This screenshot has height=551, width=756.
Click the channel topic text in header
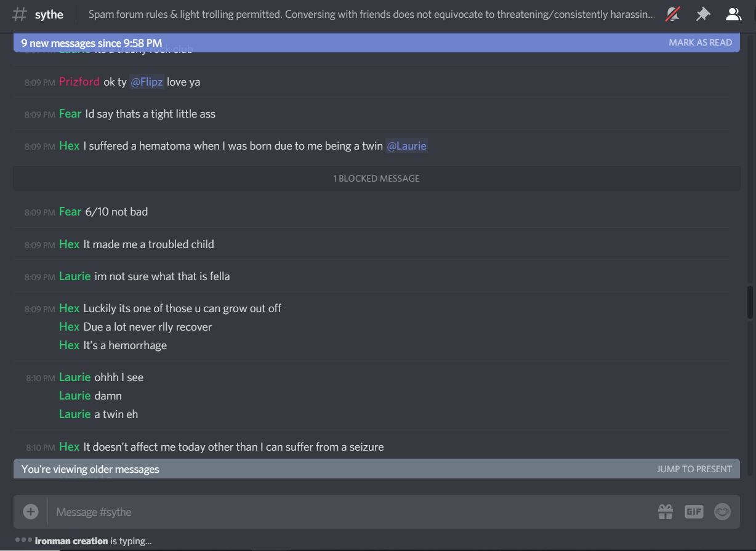[x=371, y=14]
